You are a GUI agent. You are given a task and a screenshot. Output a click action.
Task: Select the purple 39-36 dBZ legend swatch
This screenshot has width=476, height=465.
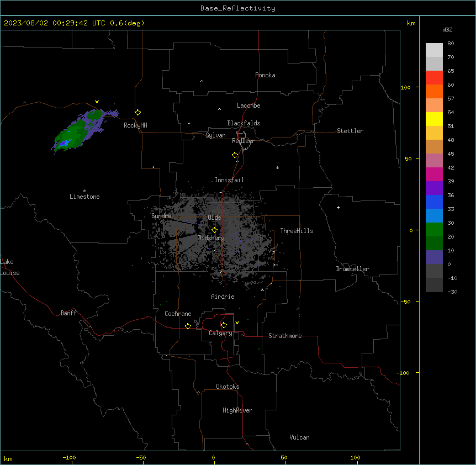[x=434, y=188]
